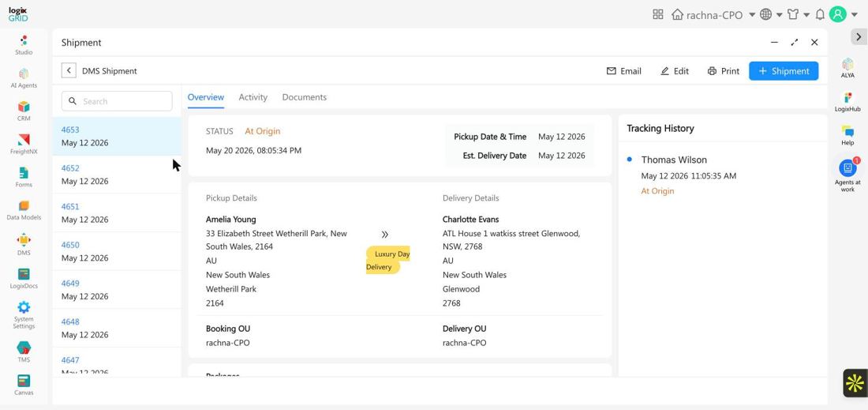The image size is (868, 410).
Task: Select shipment 4652 in the list
Action: pyautogui.click(x=117, y=175)
